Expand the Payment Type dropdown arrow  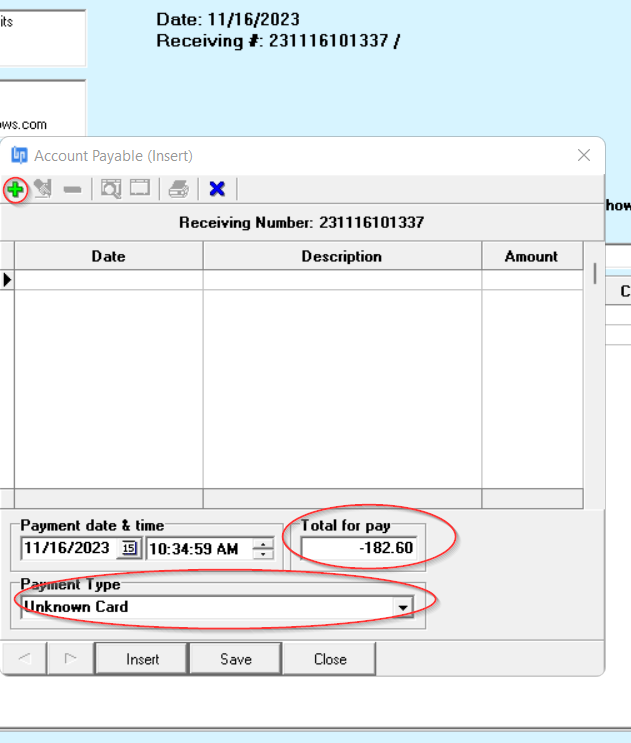click(x=403, y=607)
